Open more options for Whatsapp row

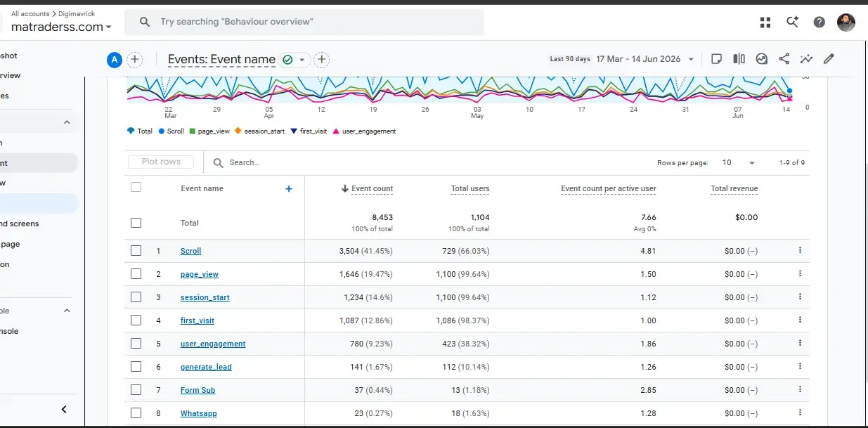pos(800,413)
